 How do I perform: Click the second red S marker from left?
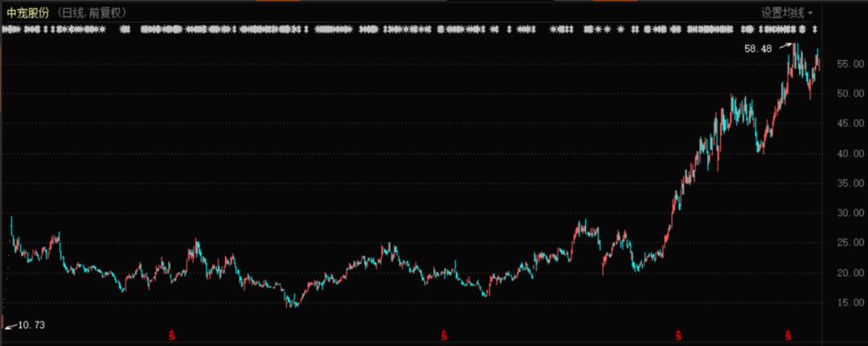coord(443,333)
